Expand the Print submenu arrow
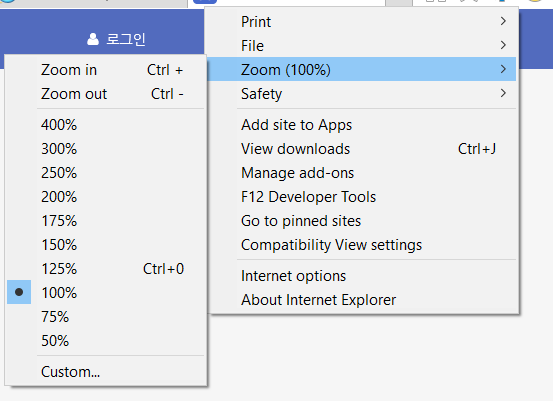 pyautogui.click(x=503, y=21)
